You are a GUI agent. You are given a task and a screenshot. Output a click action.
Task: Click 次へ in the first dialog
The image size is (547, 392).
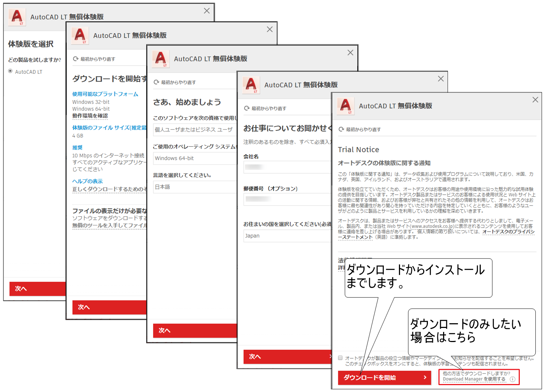pyautogui.click(x=38, y=289)
